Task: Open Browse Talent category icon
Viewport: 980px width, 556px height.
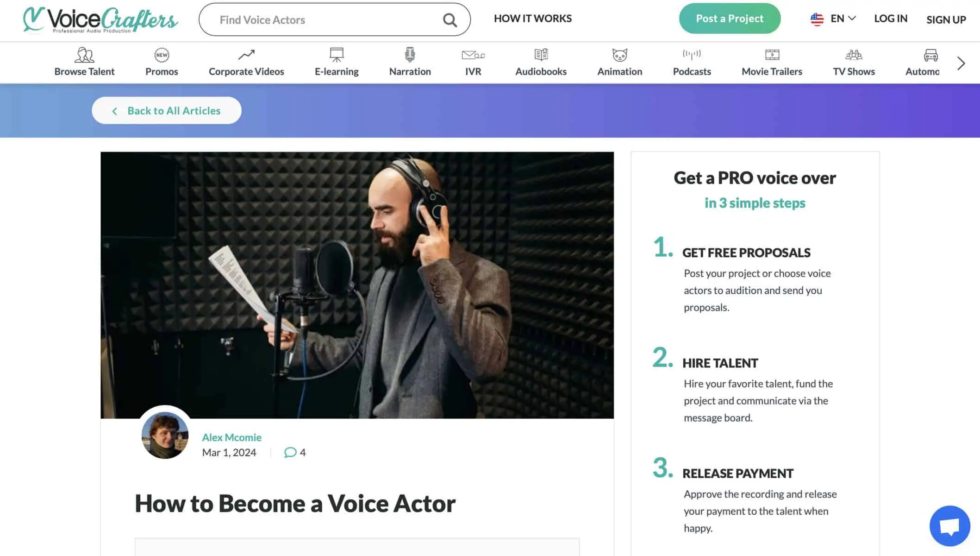Action: [x=84, y=55]
